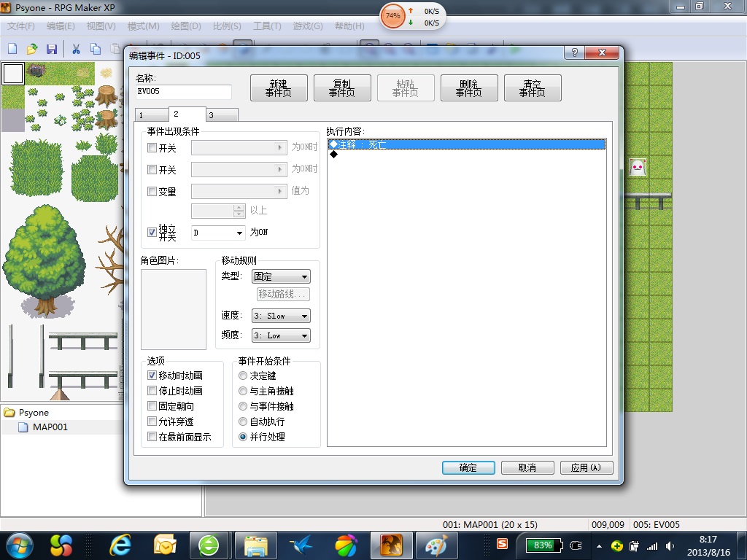This screenshot has height=560, width=747.
Task: Click the 名称 EV005 input field
Action: point(183,91)
